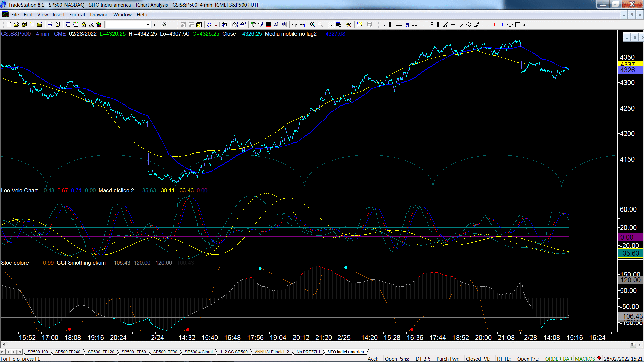Click the chart text annotation icon
Viewport: 644px width, 362px height.
[338, 25]
